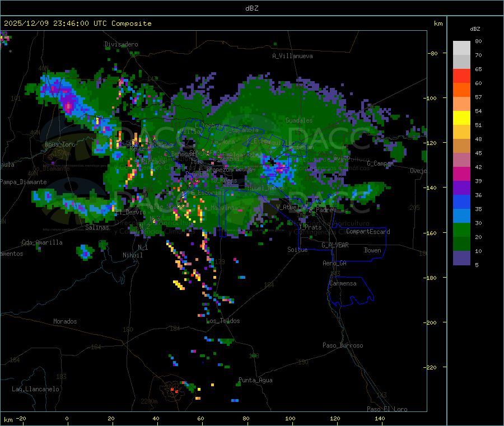Select the Laq.Llancanelo map label
Image resolution: width=504 pixels, height=426 pixels.
click(x=35, y=389)
